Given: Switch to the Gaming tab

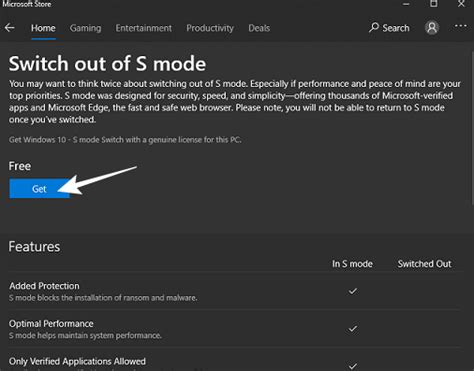Looking at the screenshot, I should 85,28.
